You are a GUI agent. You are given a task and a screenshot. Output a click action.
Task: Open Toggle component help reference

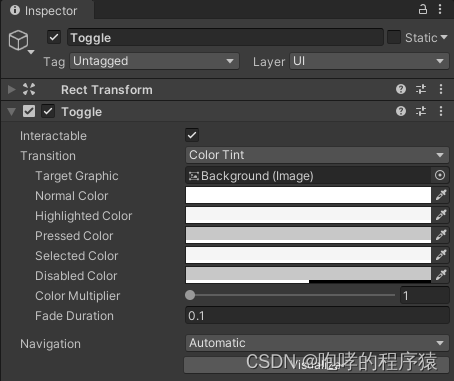[x=401, y=111]
